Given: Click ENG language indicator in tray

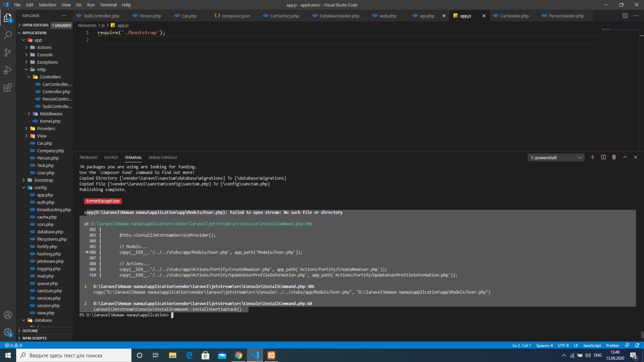Looking at the screenshot, I should pyautogui.click(x=598, y=355).
